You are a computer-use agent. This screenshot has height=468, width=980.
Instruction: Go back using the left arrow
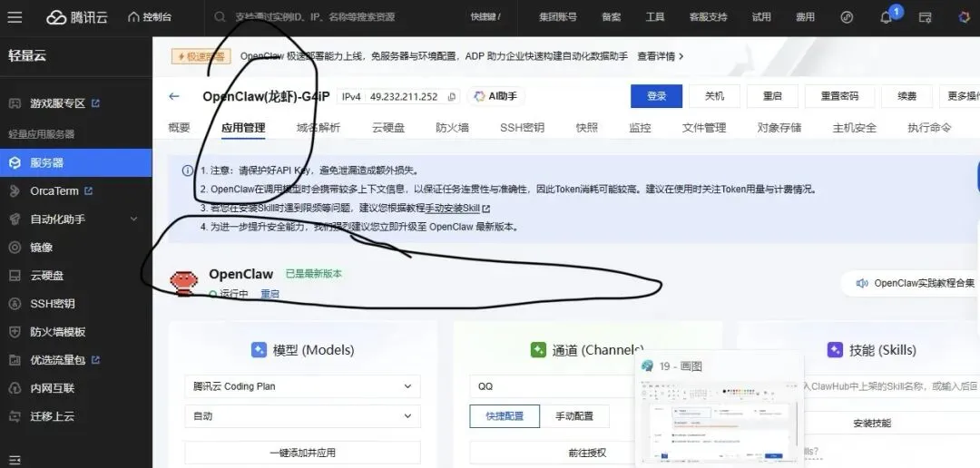click(173, 96)
